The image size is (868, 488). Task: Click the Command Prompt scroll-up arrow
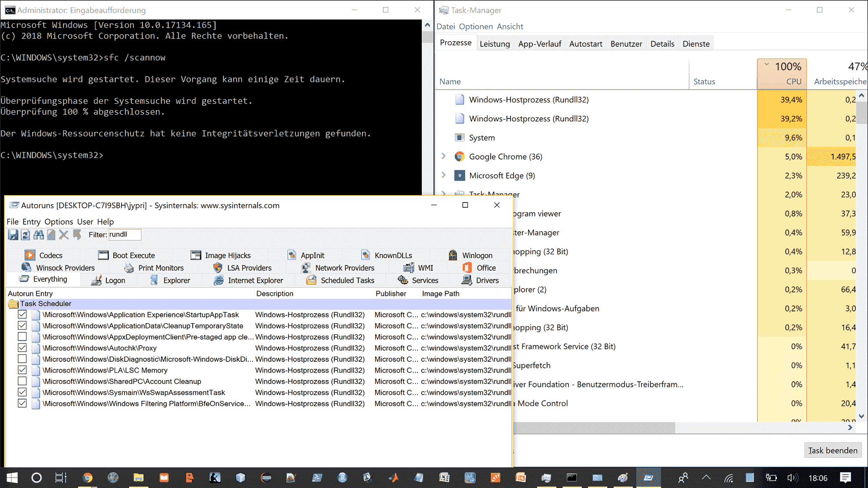point(427,25)
